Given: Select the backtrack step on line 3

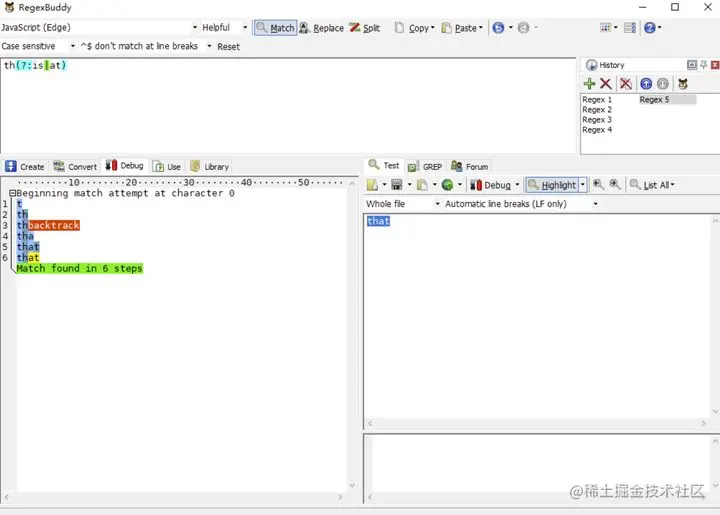Looking at the screenshot, I should tap(54, 225).
